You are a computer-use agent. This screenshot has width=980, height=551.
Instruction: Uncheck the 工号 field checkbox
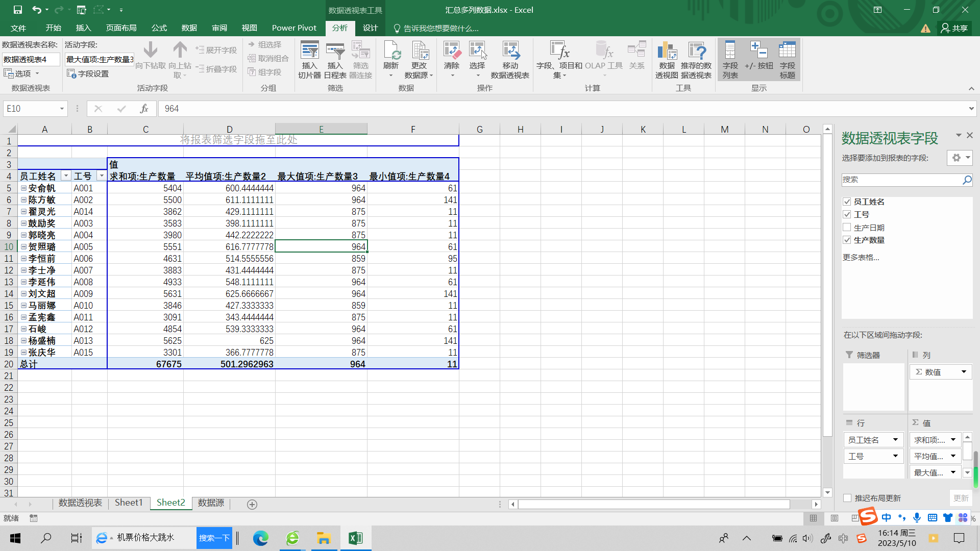847,214
